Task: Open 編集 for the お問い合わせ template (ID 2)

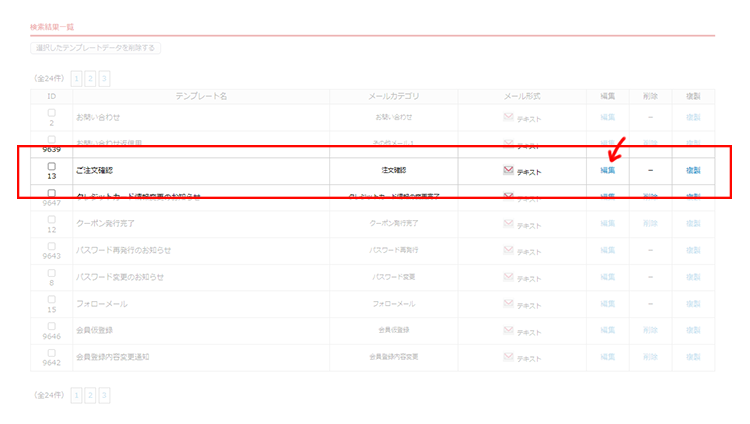Action: click(x=607, y=117)
